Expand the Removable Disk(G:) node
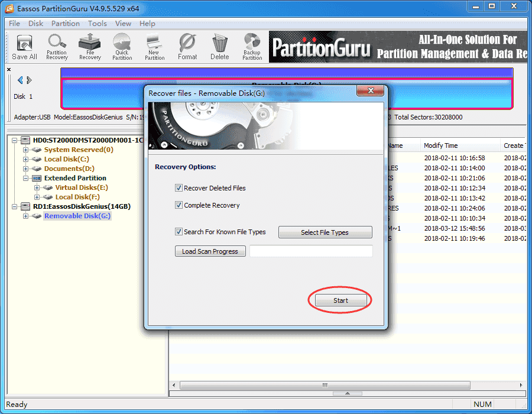 click(x=25, y=216)
